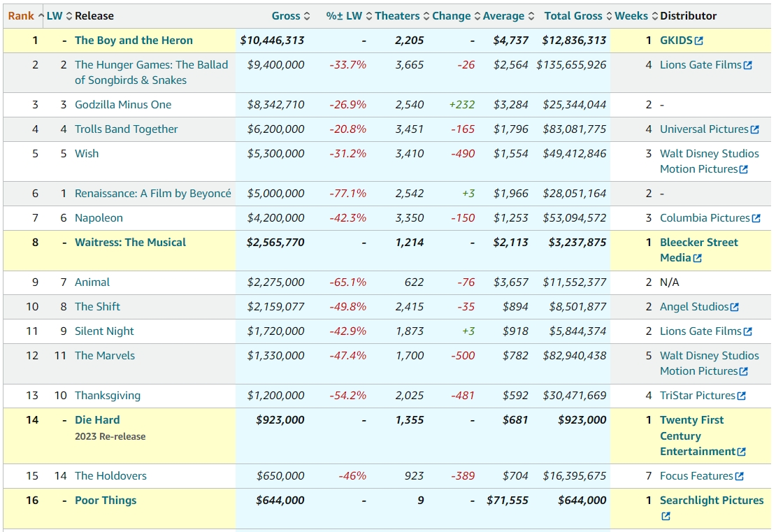Open the Animal release link
776x532 pixels.
point(92,282)
